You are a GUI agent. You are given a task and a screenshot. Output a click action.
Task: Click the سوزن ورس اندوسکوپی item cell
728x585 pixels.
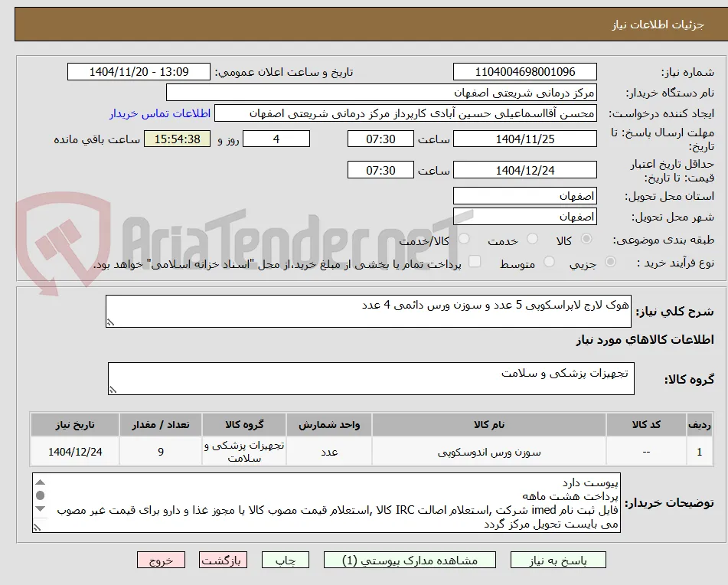click(489, 452)
